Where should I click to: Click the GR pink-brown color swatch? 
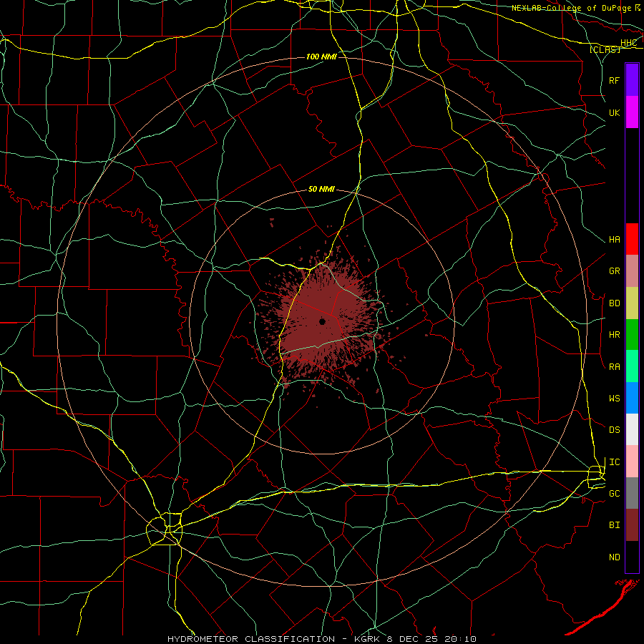[x=632, y=270]
